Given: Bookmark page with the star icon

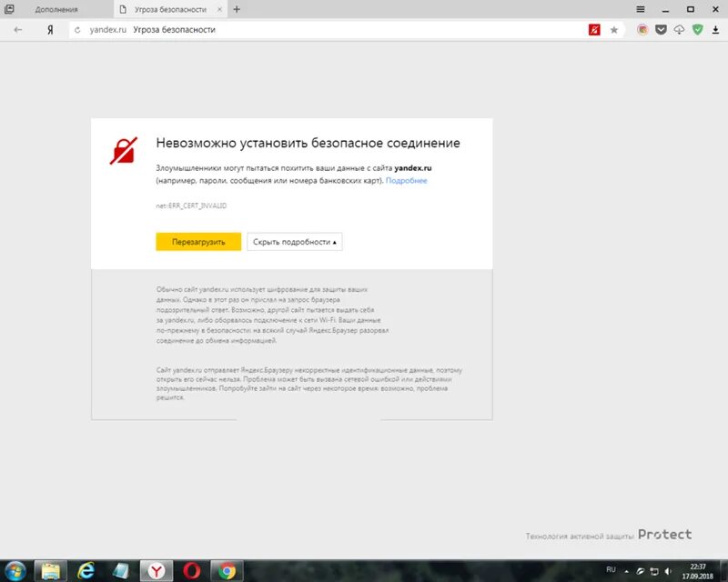Looking at the screenshot, I should tap(613, 30).
